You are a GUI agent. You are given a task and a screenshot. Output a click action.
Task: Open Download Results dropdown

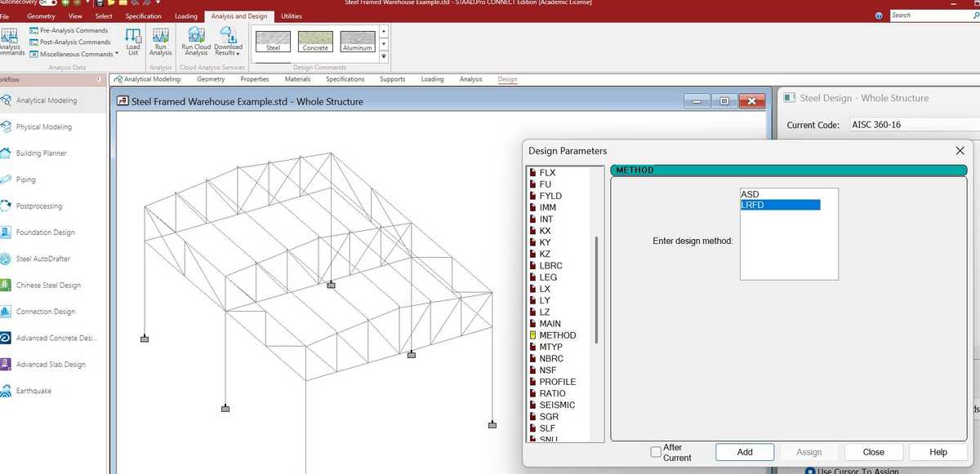click(x=229, y=41)
